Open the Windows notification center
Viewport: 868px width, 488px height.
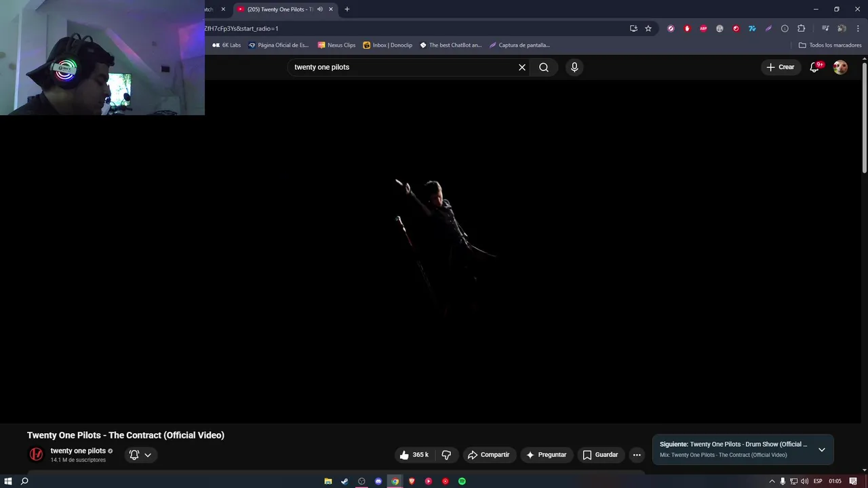pyautogui.click(x=853, y=481)
